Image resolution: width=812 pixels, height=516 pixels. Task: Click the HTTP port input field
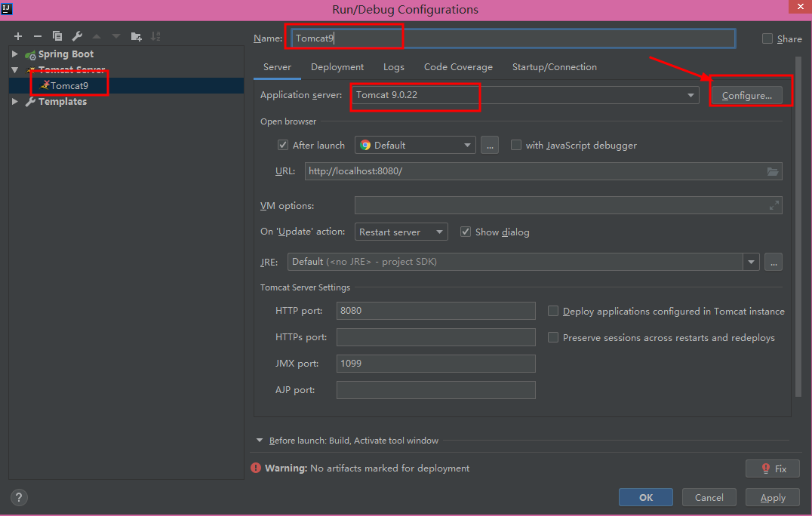(x=436, y=311)
